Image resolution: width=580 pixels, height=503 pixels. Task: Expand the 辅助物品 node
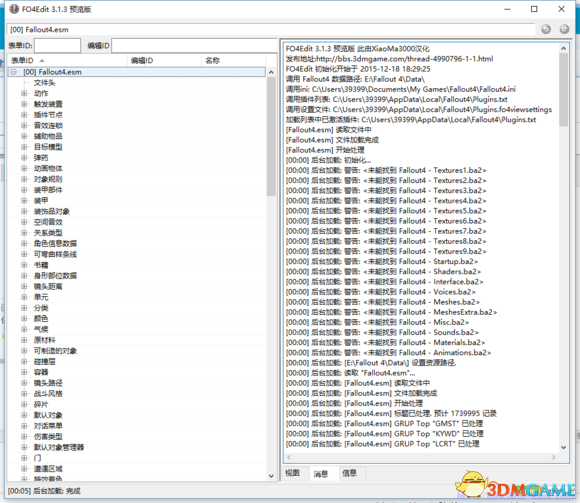pyautogui.click(x=24, y=136)
